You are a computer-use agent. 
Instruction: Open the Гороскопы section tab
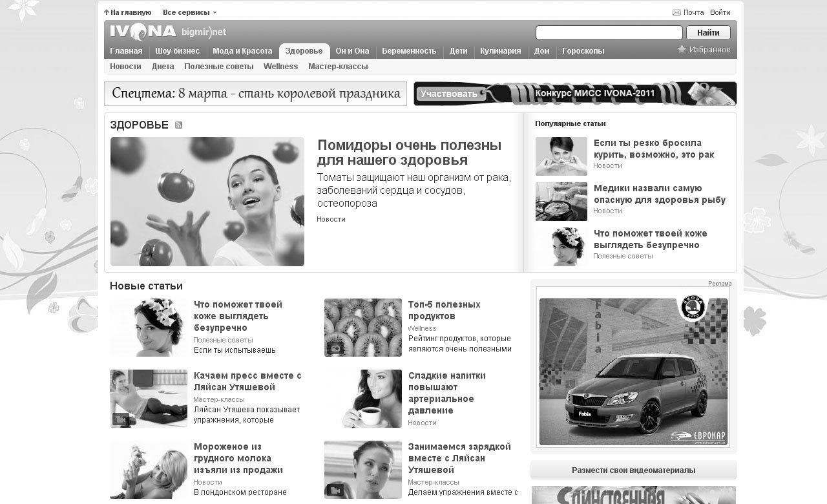[583, 51]
